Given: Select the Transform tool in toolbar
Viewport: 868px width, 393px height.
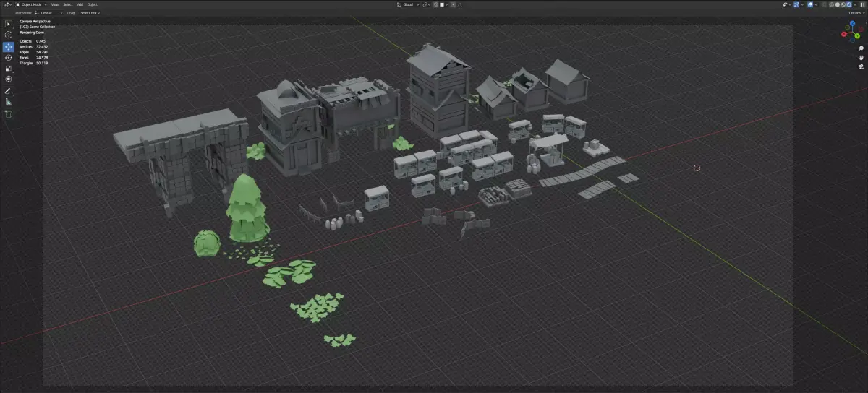Looking at the screenshot, I should click(9, 79).
